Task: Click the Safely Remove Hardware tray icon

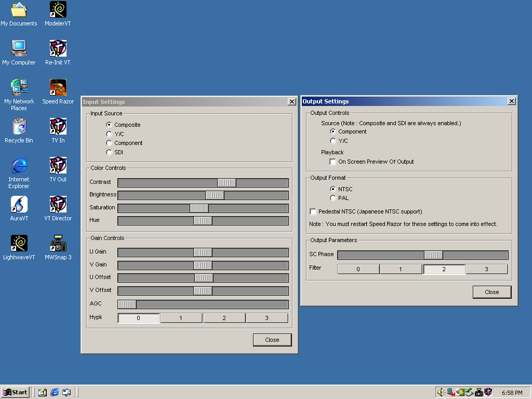Action: tap(469, 393)
